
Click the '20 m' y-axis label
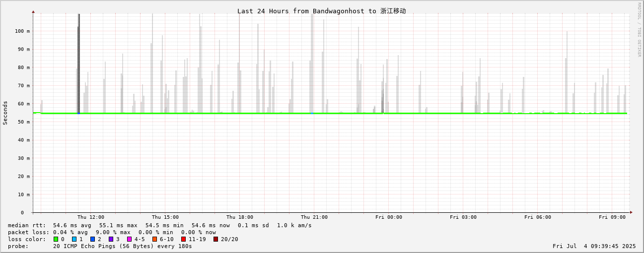click(24, 177)
